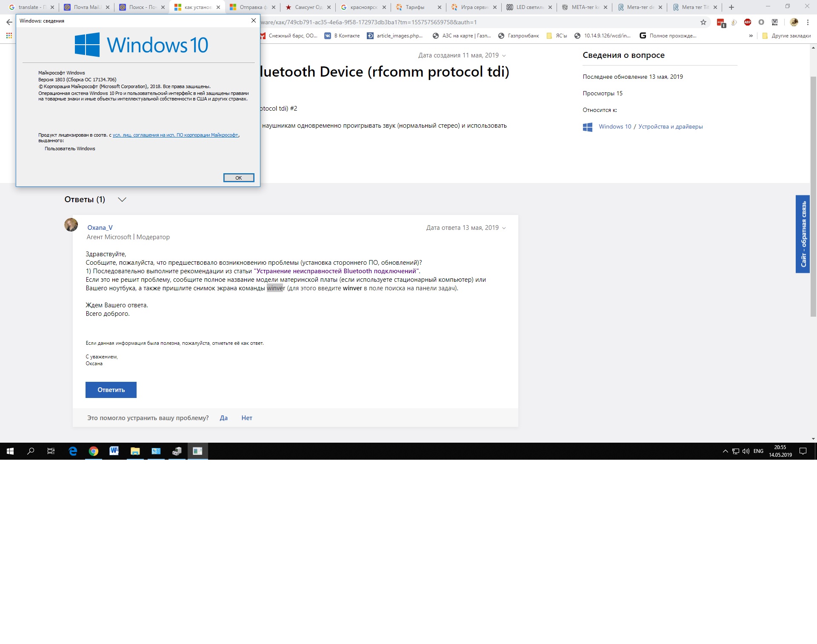Image resolution: width=817 pixels, height=644 pixels.
Task: Open the taskbar search magnifier
Action: tap(31, 451)
